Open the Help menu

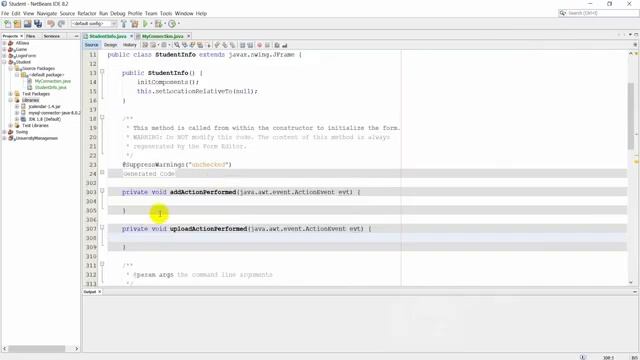[201, 13]
